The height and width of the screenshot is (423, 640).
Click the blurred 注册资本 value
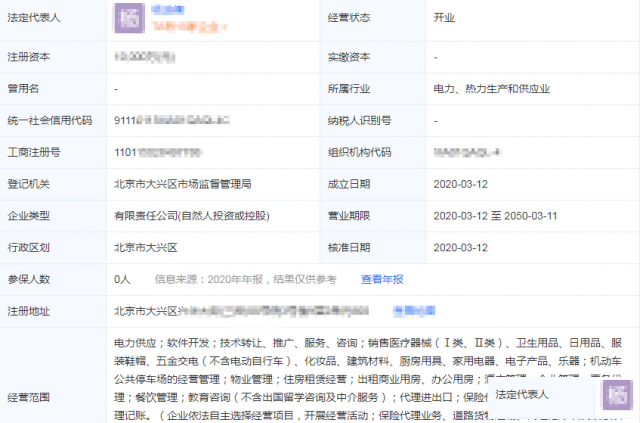pyautogui.click(x=145, y=57)
